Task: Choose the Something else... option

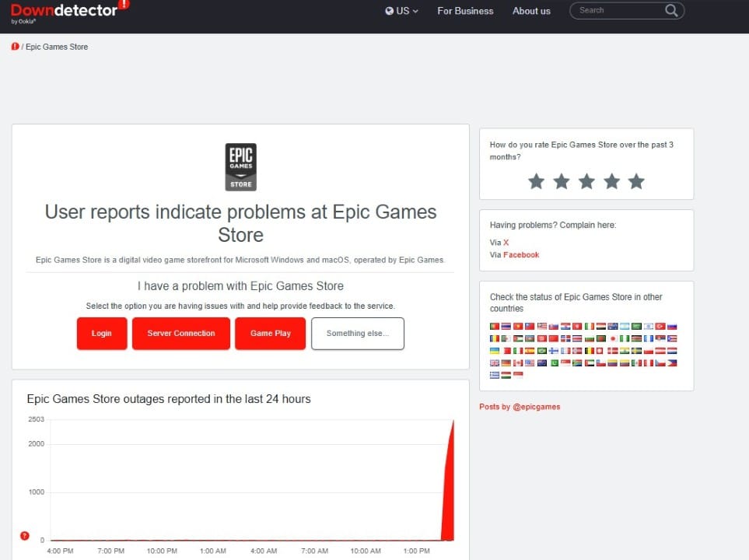Action: pyautogui.click(x=358, y=333)
